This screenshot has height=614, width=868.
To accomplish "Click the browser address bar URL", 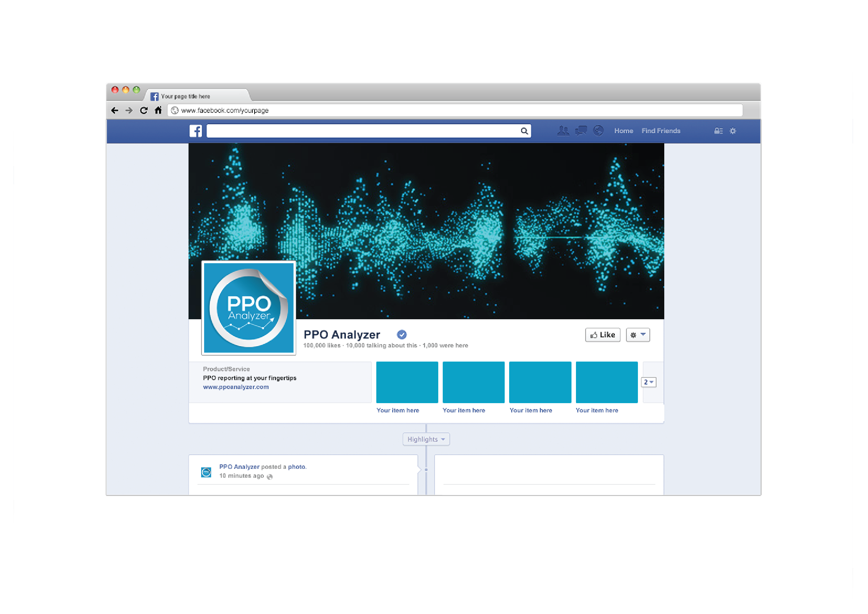I will (x=225, y=110).
